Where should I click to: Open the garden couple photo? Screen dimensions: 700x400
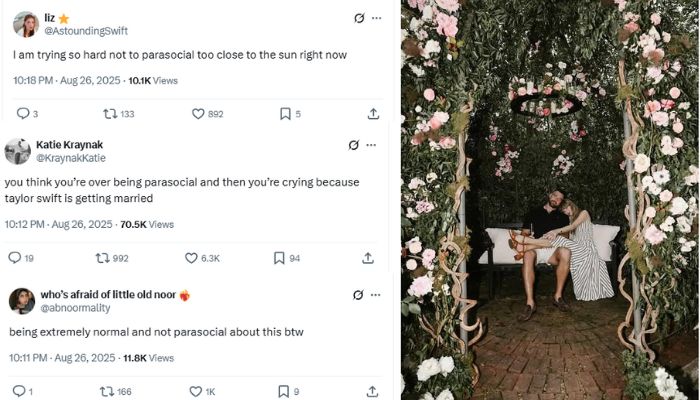[x=550, y=200]
